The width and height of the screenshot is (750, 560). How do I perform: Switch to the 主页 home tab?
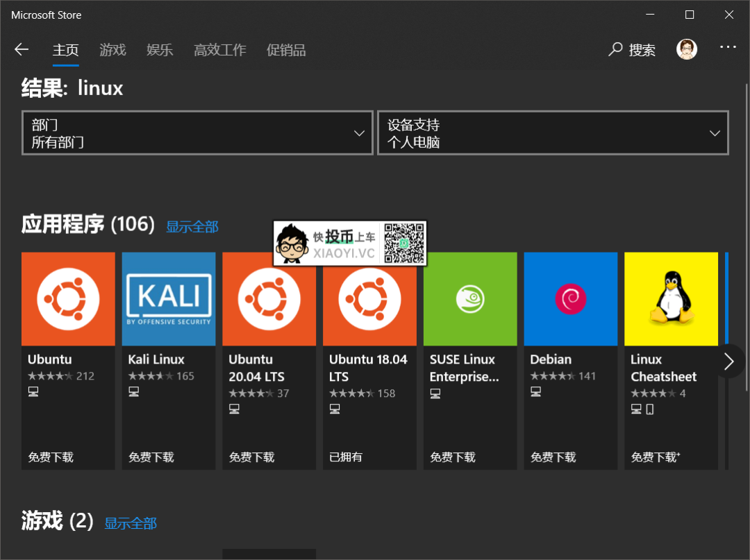click(65, 50)
